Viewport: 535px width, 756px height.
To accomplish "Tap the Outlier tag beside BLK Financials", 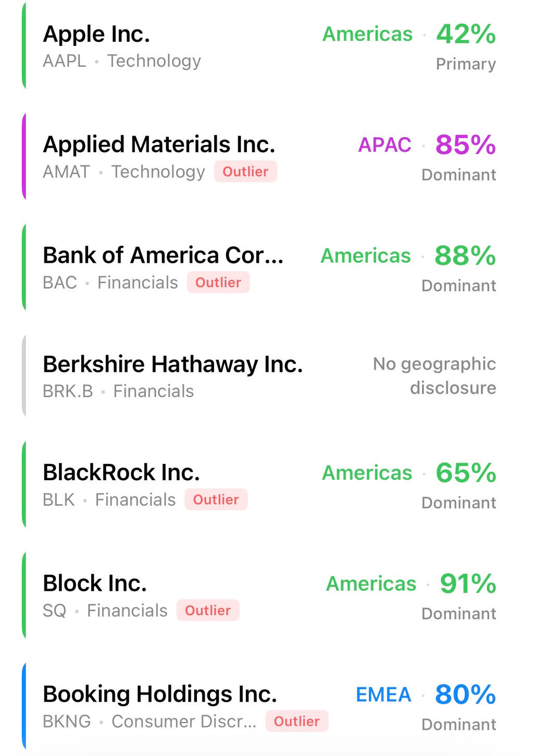I will pyautogui.click(x=216, y=499).
